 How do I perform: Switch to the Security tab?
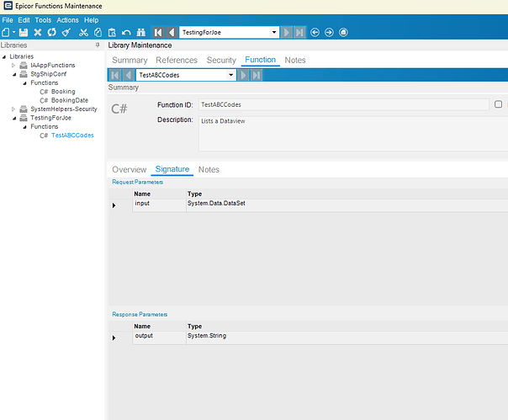click(221, 61)
